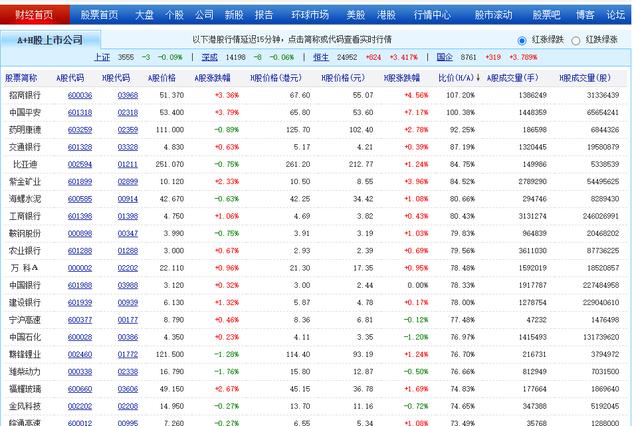Click the sort arrow beside 比价(H/A)
The width and height of the screenshot is (640, 426).
tap(478, 78)
